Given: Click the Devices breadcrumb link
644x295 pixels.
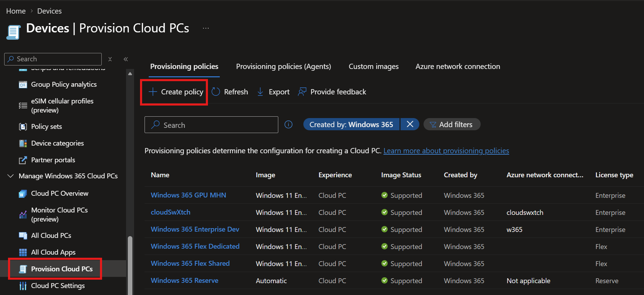Looking at the screenshot, I should (x=49, y=11).
